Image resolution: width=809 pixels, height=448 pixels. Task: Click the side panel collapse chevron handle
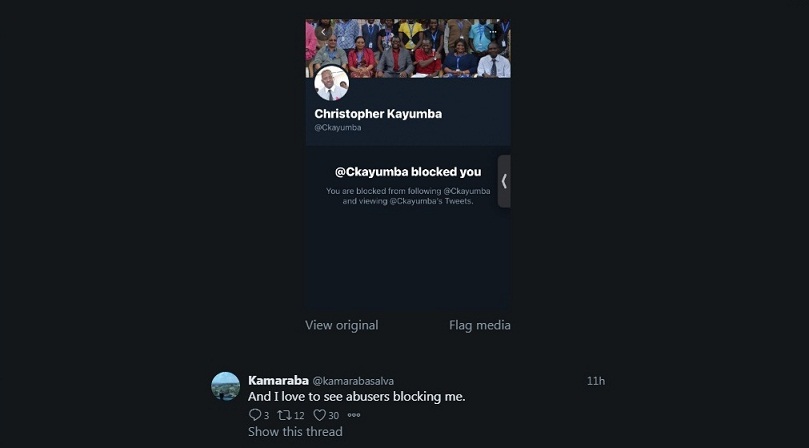504,181
